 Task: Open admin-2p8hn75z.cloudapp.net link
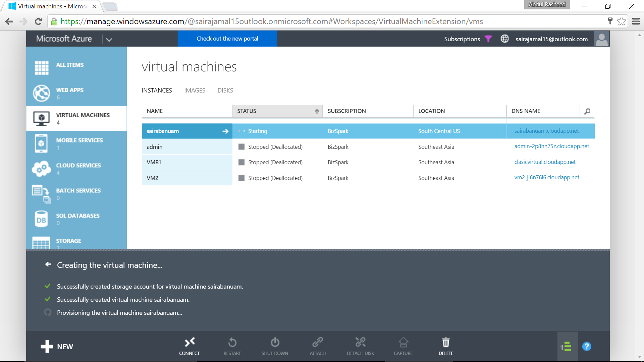pos(551,146)
